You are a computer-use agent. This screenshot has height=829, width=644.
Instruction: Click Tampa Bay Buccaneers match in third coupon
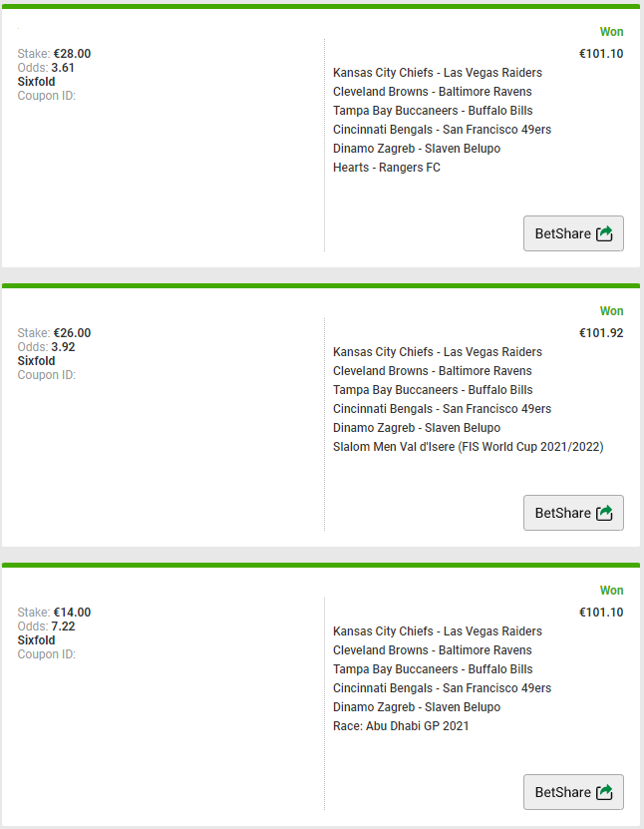(x=433, y=668)
